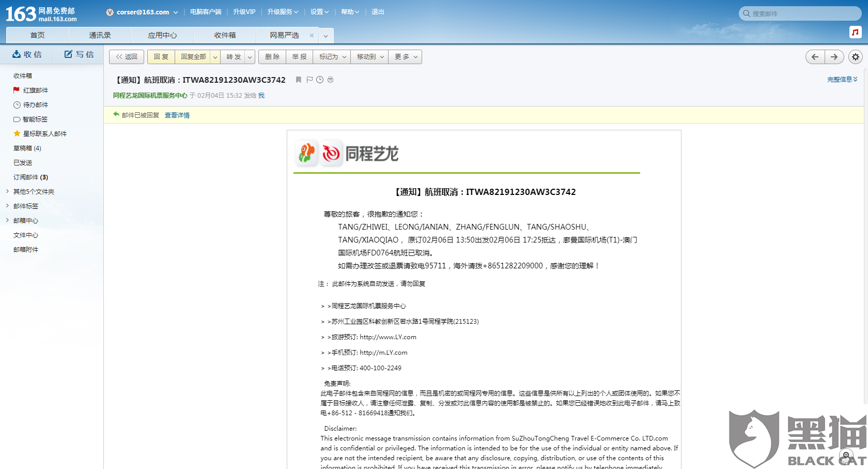Open 移动到 dropdown
The height and width of the screenshot is (469, 868).
[369, 57]
